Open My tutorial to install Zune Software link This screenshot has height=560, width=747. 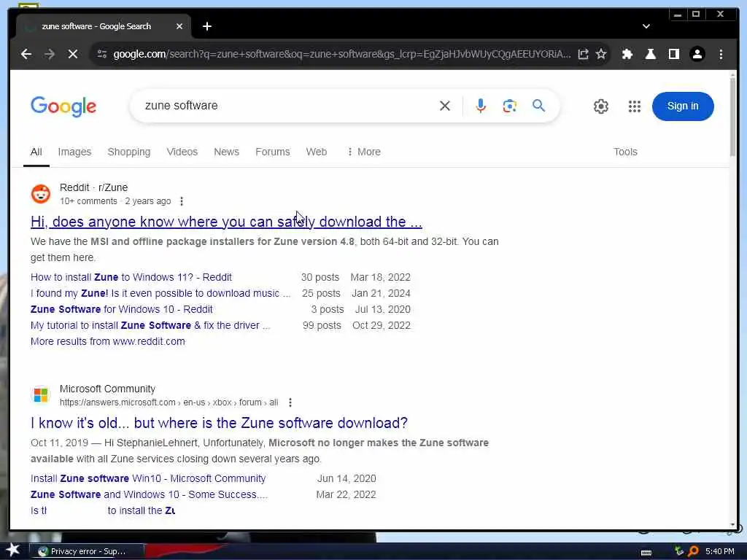click(150, 326)
